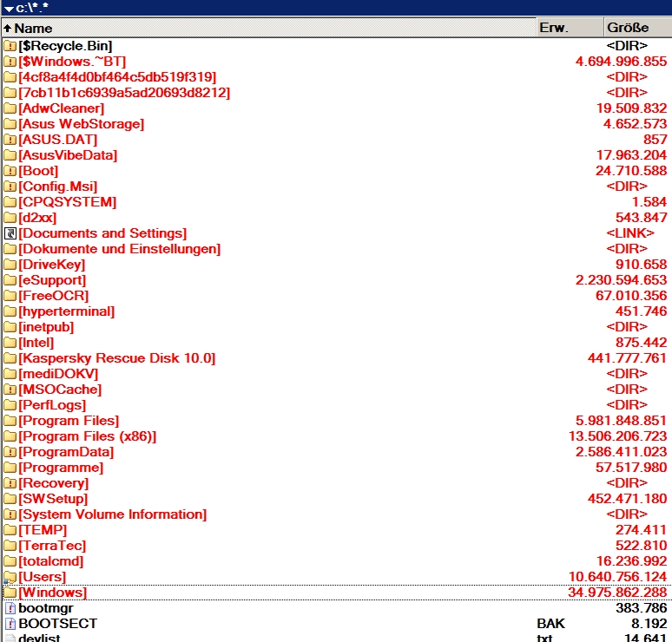Image resolution: width=672 pixels, height=642 pixels.
Task: Click the bootmgr size value 383.786
Action: (641, 608)
